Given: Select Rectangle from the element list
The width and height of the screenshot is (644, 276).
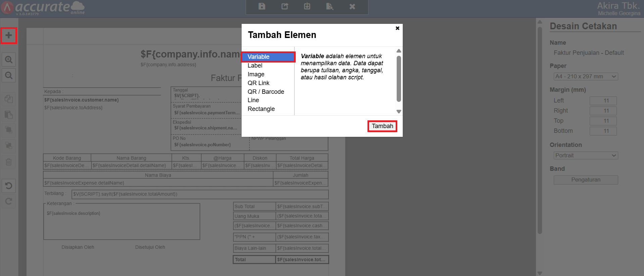Looking at the screenshot, I should (261, 109).
